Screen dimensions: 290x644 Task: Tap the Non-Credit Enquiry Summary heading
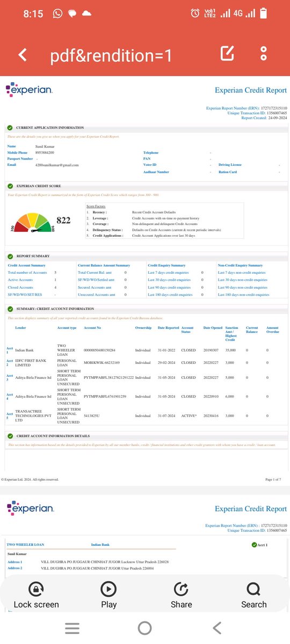[x=240, y=265]
